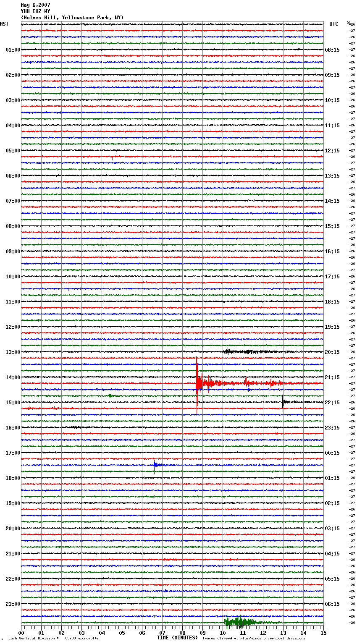The image size is (357, 644).
Task: Click the 21:00 MST time label
Action: click(13, 554)
